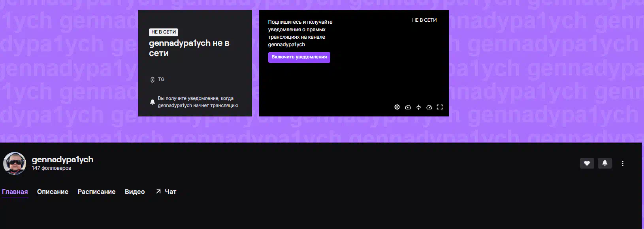Click the Включить уведомления button
The width and height of the screenshot is (644, 229).
click(x=299, y=57)
